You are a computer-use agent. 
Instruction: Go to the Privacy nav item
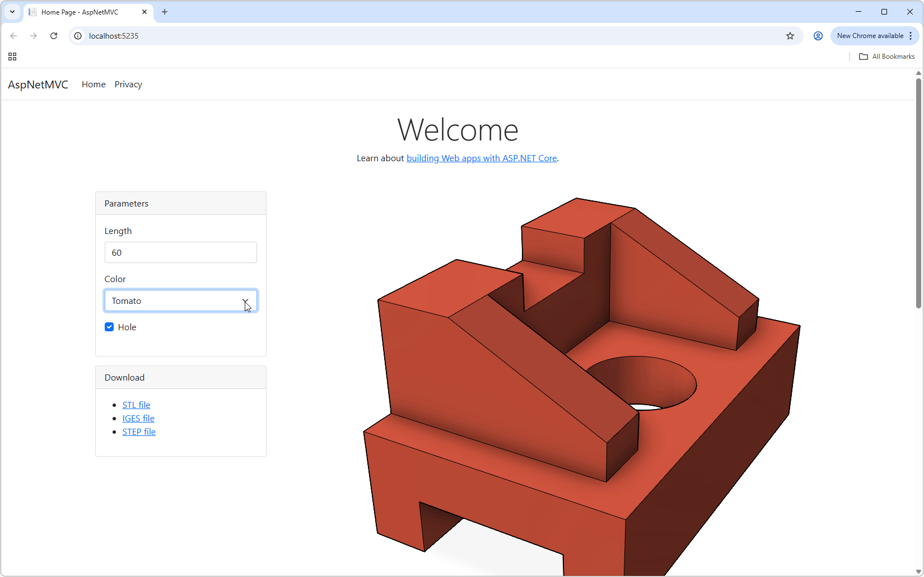(128, 85)
